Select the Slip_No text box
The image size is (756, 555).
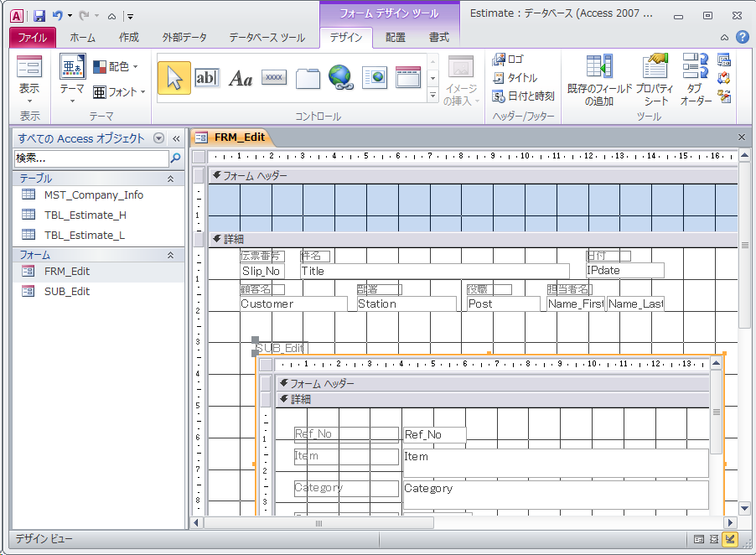pyautogui.click(x=262, y=271)
